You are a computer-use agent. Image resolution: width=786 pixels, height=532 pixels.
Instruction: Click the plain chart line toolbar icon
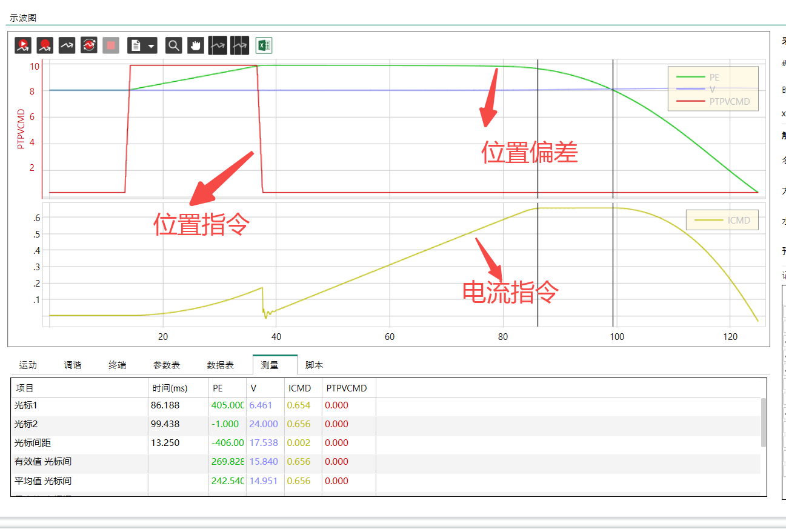point(67,45)
